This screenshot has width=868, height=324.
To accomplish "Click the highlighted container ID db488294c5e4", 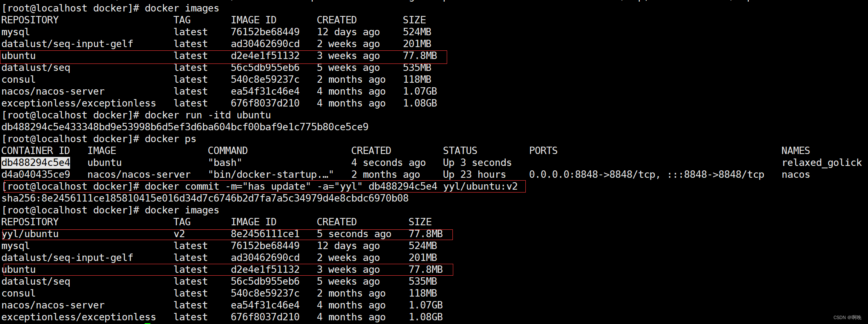I will [x=36, y=163].
